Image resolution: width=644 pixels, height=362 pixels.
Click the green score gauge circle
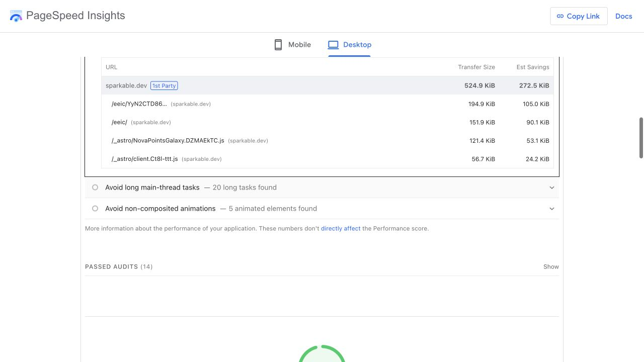pos(322,353)
